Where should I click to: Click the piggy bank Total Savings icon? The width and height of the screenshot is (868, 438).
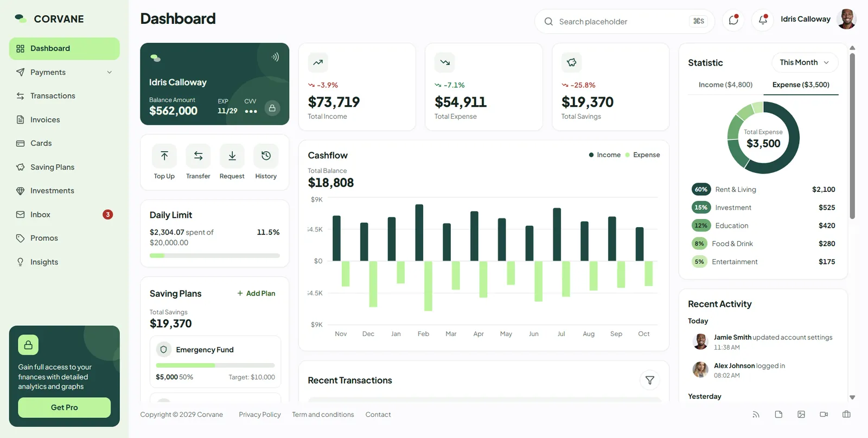pos(572,62)
